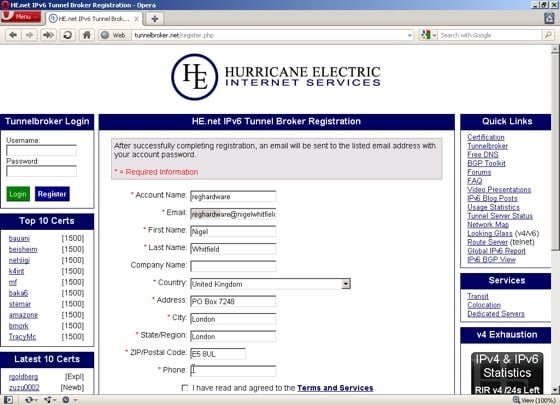
Task: Close the HE.net IPv6 Tunnel Broker tab
Action: click(136, 19)
